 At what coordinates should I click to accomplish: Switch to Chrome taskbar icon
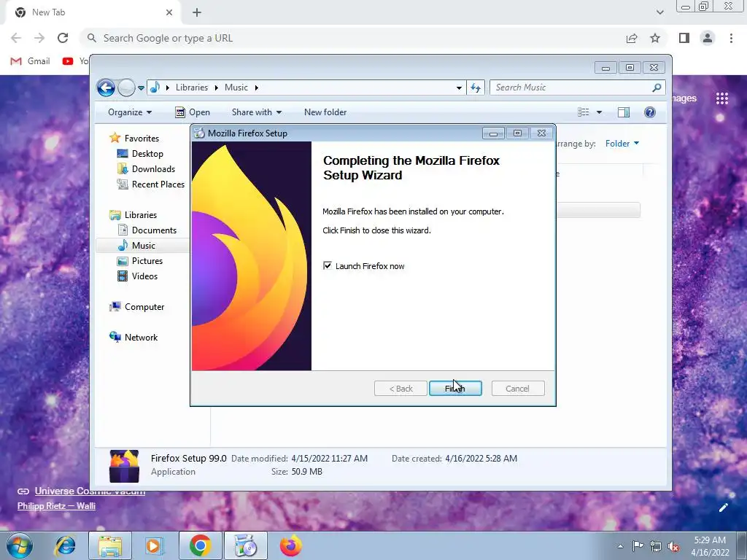[201, 545]
